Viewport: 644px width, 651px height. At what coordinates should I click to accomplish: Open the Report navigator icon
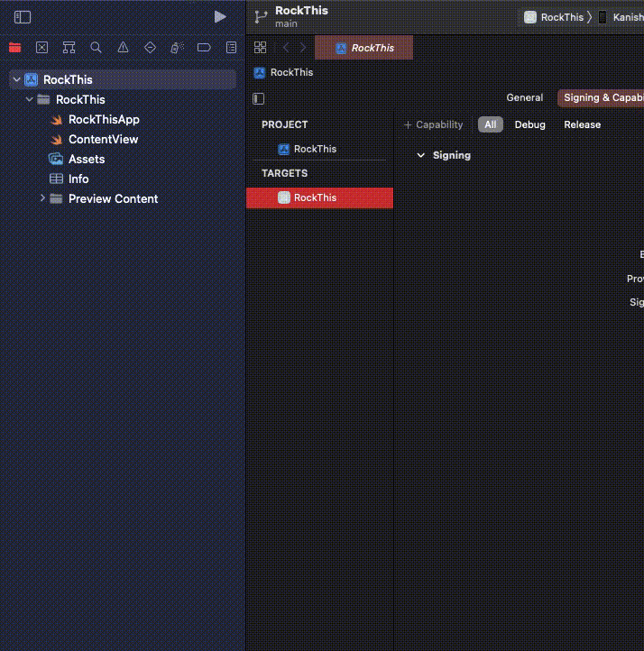(x=231, y=48)
